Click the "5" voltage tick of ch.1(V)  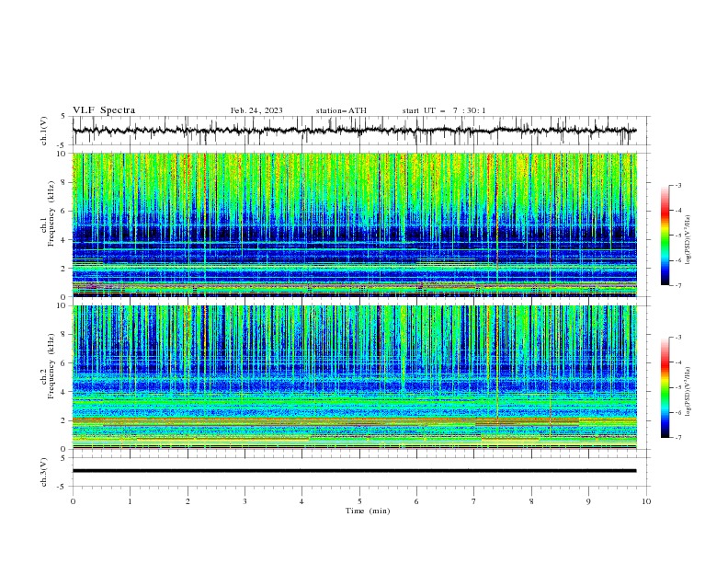[x=63, y=117]
